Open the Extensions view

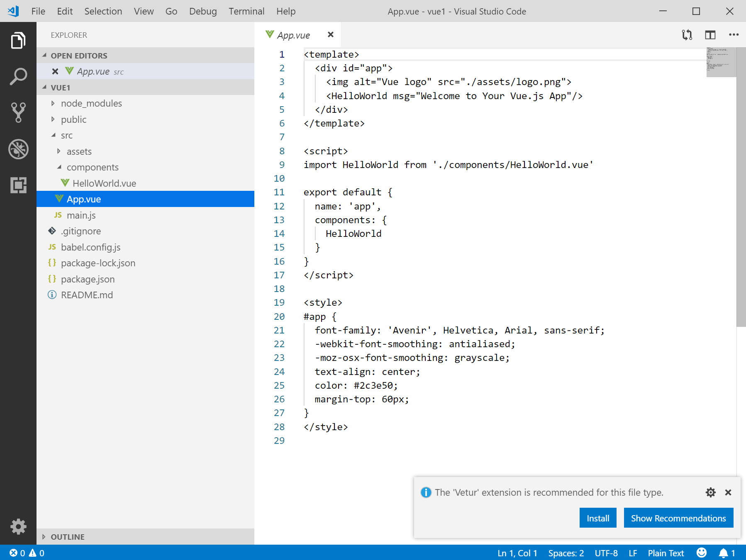point(18,185)
